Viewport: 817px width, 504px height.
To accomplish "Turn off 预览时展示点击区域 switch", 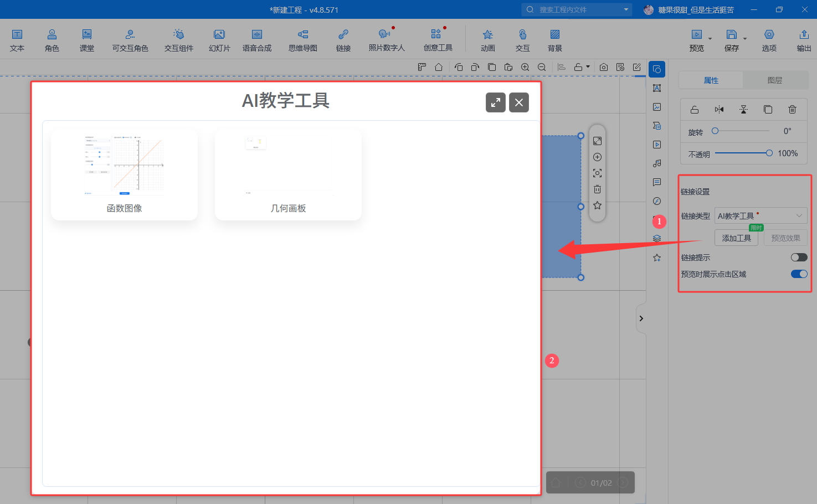I will (x=799, y=274).
